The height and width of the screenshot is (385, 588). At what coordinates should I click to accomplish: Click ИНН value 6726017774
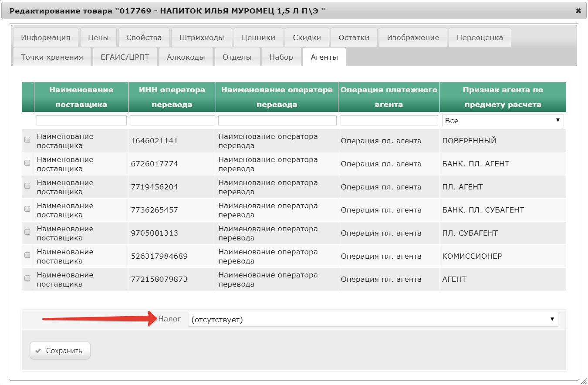[x=155, y=164]
